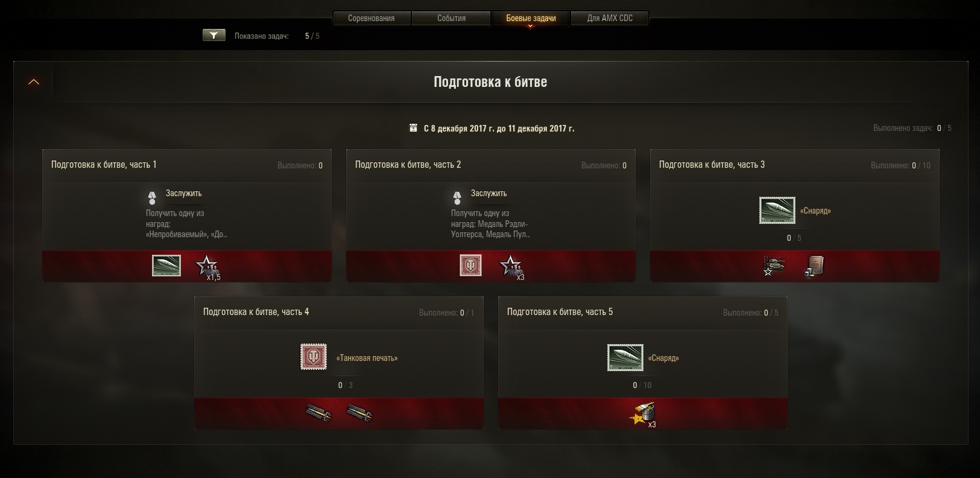Open the События tab
Screen dimensions: 980x478
click(x=451, y=18)
